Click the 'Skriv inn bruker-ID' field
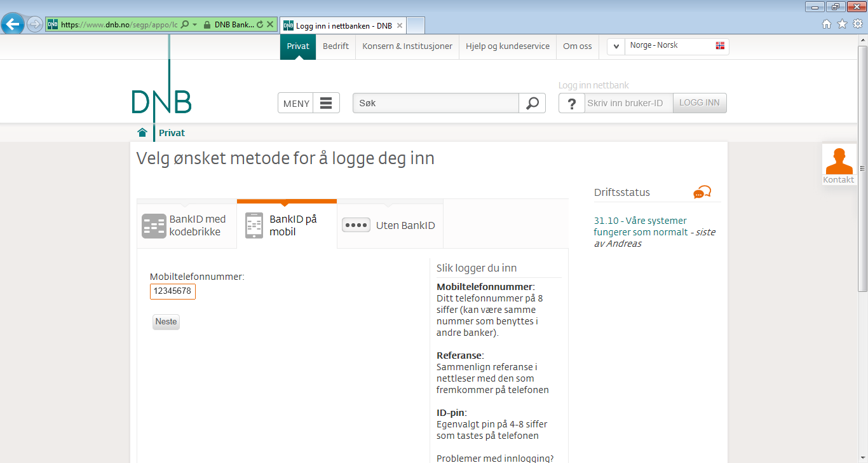Image resolution: width=868 pixels, height=463 pixels. point(628,103)
